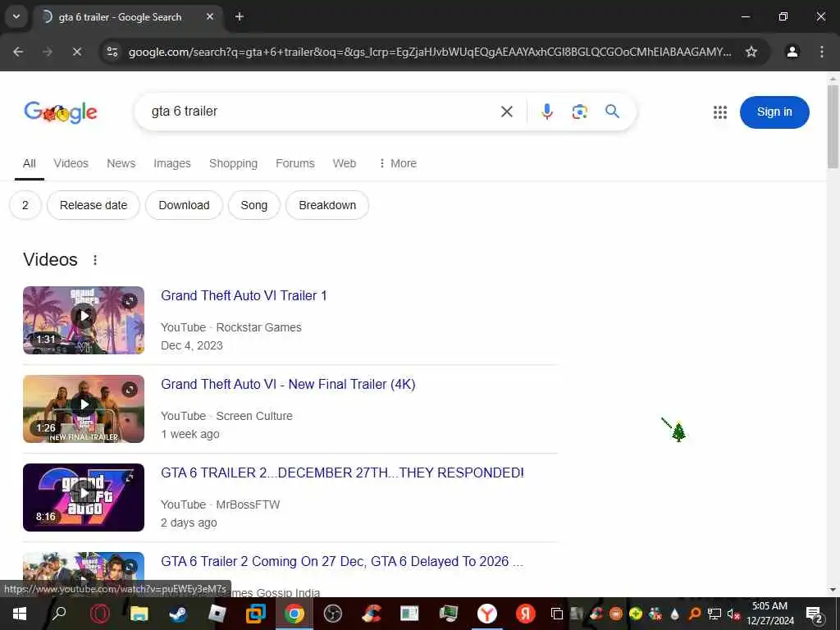
Task: Switch to the Images search tab
Action: click(172, 163)
